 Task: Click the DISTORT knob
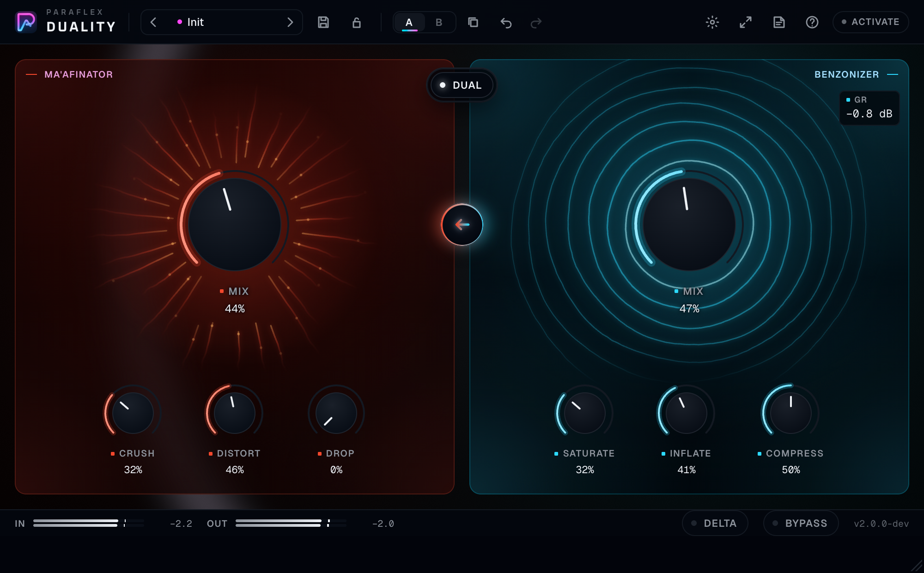pyautogui.click(x=235, y=413)
